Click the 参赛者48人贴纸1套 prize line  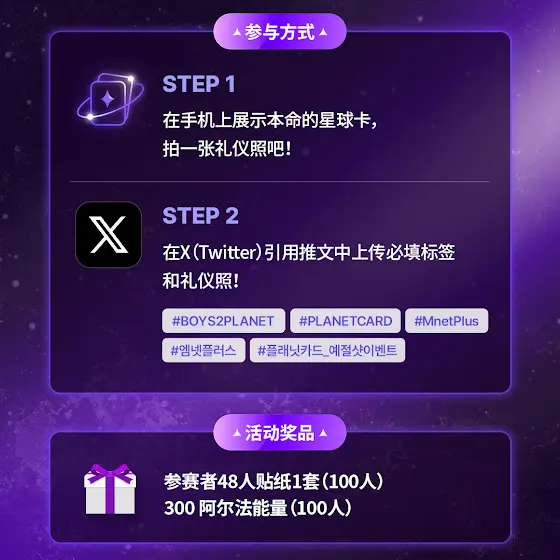(x=274, y=481)
